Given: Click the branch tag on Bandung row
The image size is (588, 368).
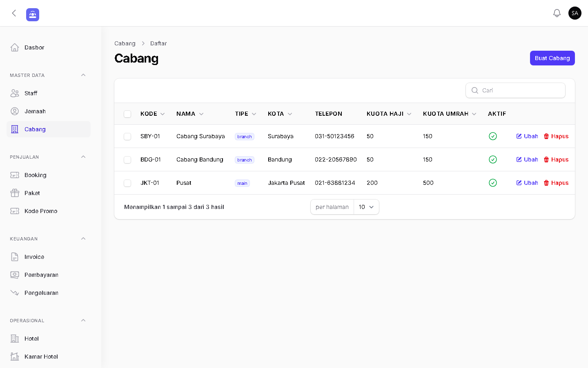Looking at the screenshot, I should 245,160.
